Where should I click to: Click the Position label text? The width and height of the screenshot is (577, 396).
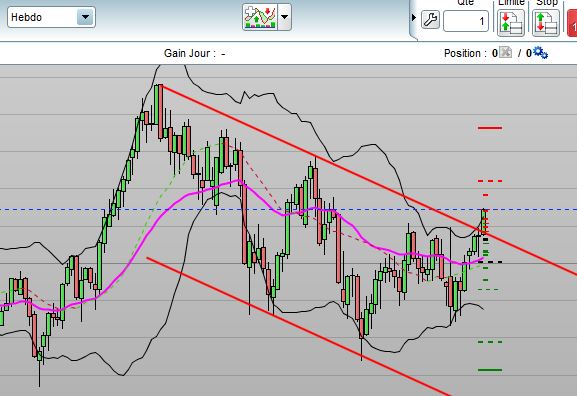click(465, 53)
